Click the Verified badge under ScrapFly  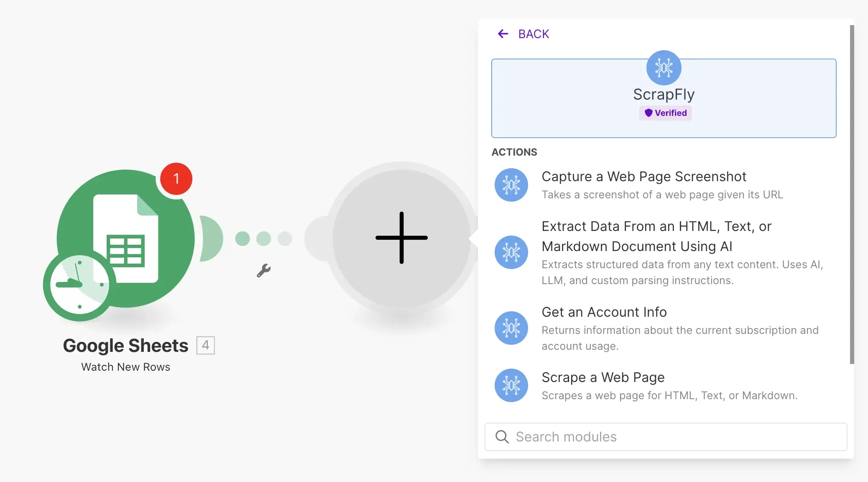[x=665, y=113]
